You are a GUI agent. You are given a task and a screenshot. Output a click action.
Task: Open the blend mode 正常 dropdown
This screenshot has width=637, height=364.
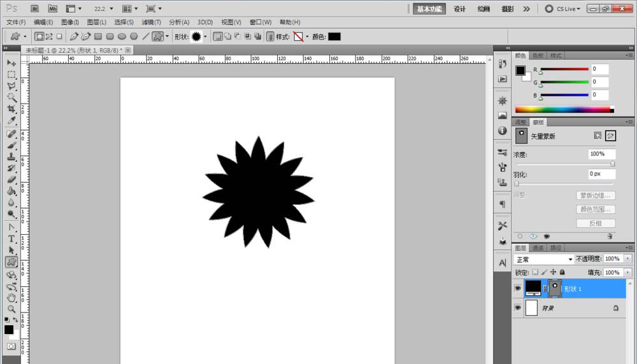point(544,259)
